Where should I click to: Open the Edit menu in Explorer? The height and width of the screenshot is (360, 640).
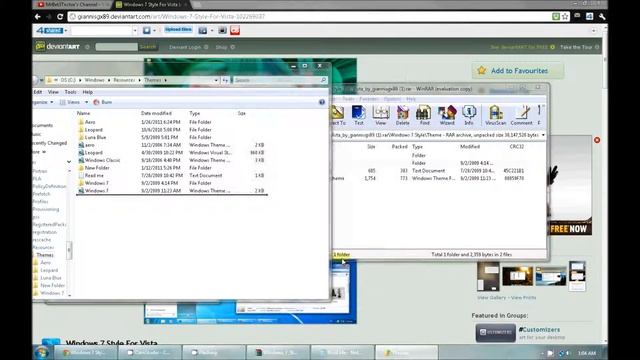[38, 92]
